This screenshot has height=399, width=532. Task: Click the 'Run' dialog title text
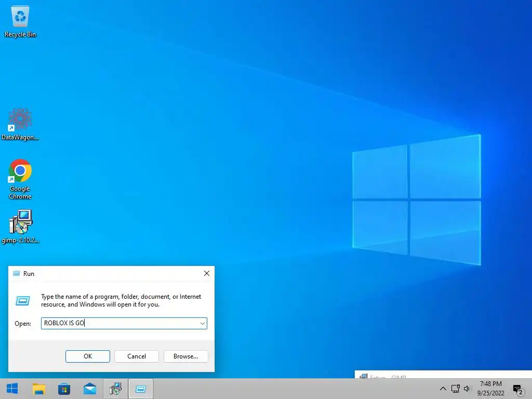(x=29, y=273)
